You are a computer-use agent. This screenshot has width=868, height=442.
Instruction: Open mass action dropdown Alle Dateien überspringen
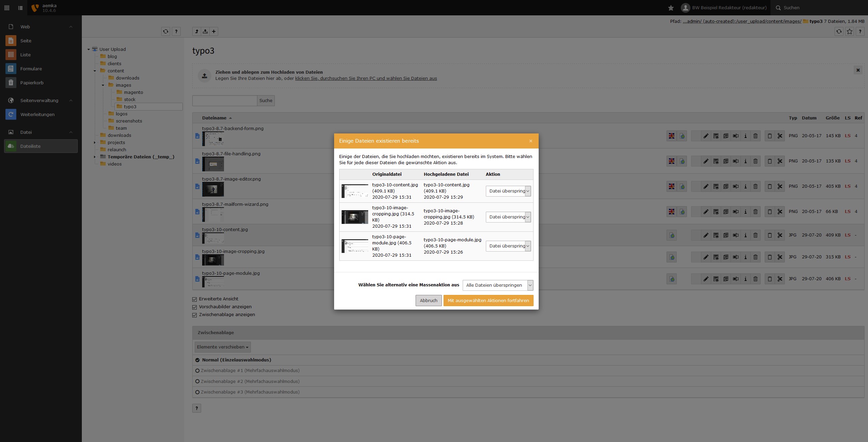(x=498, y=285)
